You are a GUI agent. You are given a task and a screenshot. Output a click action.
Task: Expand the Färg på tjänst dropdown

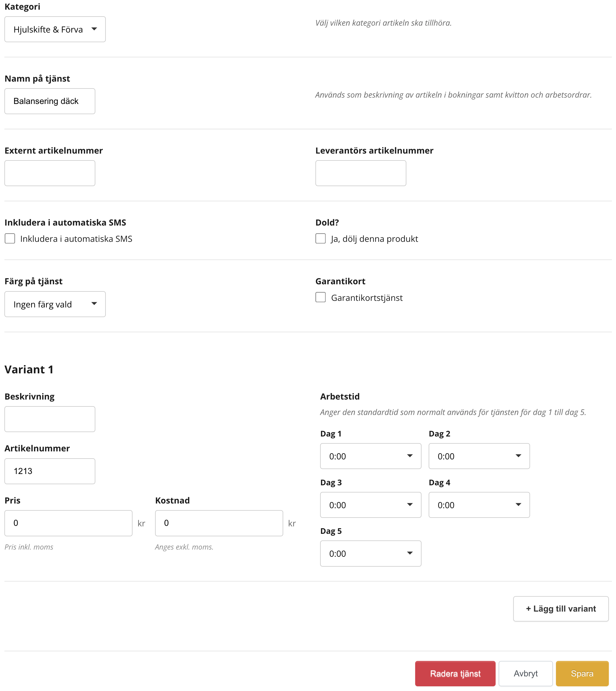(55, 304)
